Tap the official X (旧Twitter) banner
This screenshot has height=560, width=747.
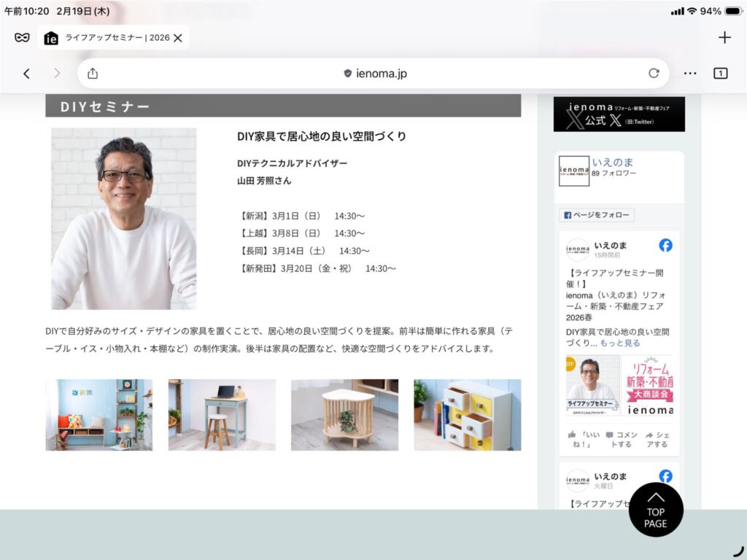[x=619, y=115]
